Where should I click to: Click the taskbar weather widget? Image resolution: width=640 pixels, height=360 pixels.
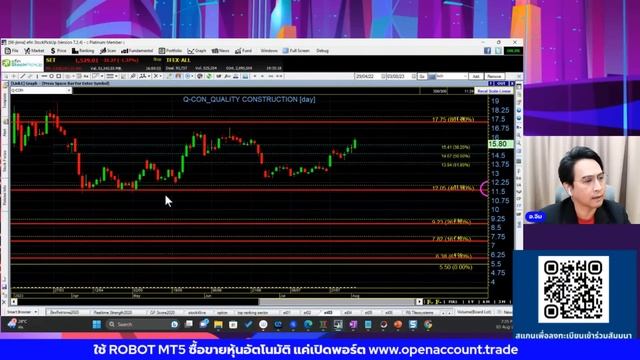[17, 324]
